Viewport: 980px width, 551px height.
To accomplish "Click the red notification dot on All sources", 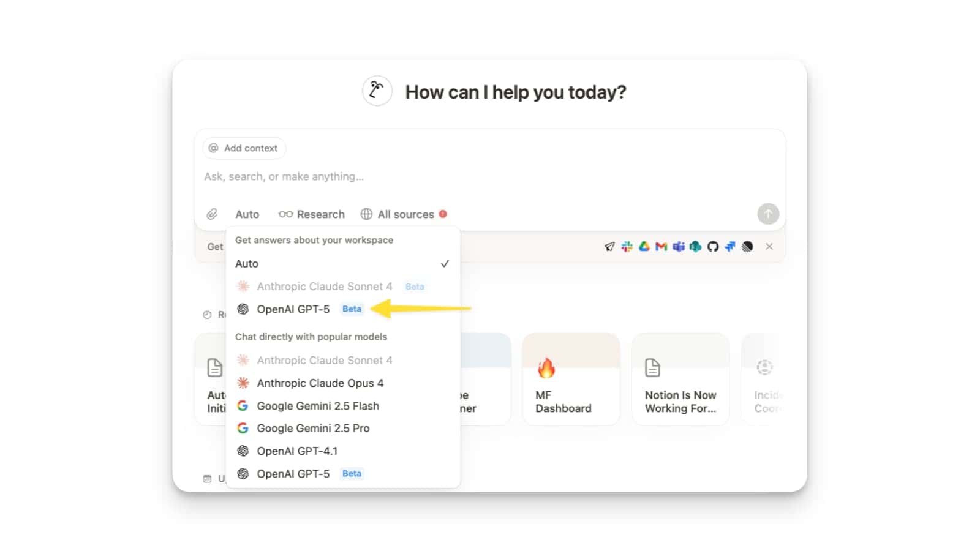I will point(443,214).
